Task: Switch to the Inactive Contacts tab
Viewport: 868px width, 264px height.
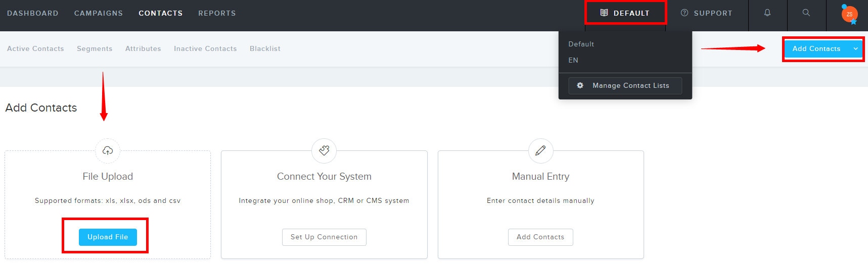Action: point(205,48)
